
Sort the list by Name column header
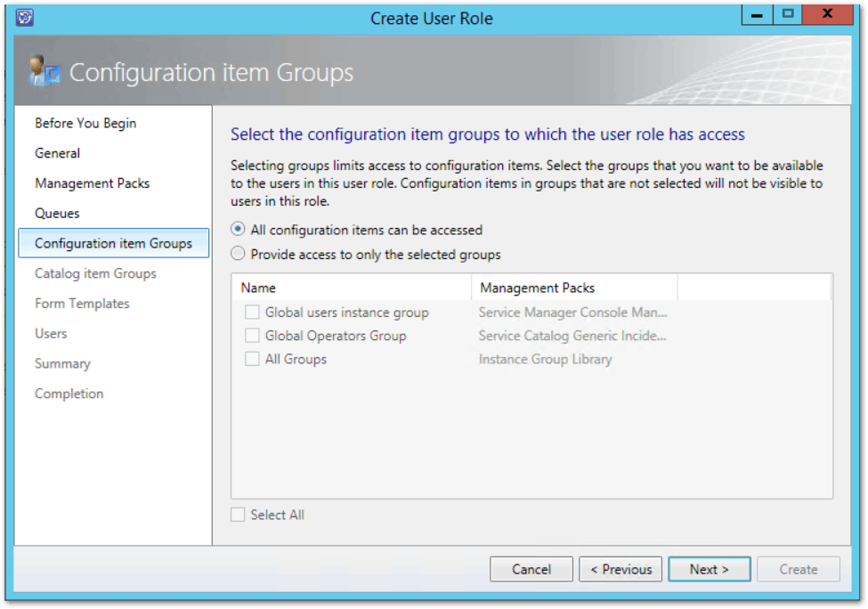[351, 288]
